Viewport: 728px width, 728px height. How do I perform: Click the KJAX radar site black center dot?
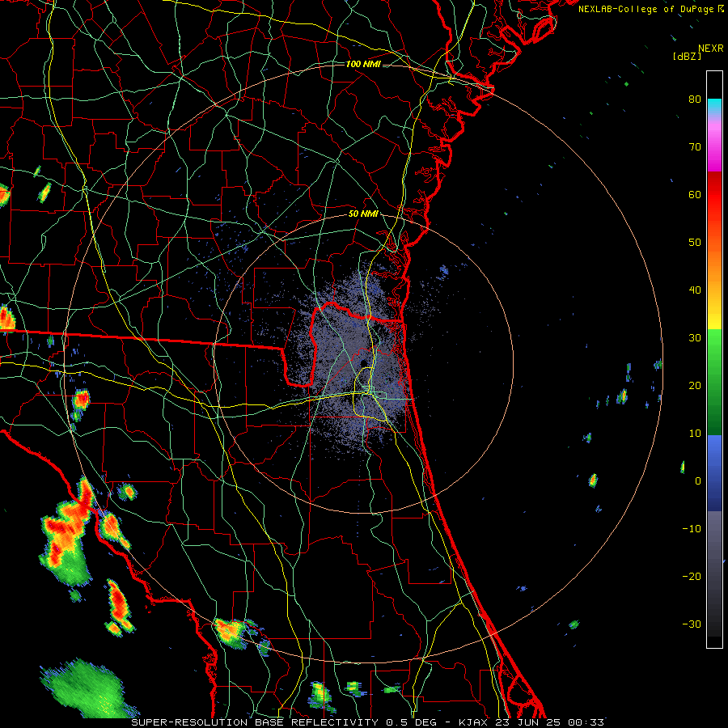tap(364, 363)
